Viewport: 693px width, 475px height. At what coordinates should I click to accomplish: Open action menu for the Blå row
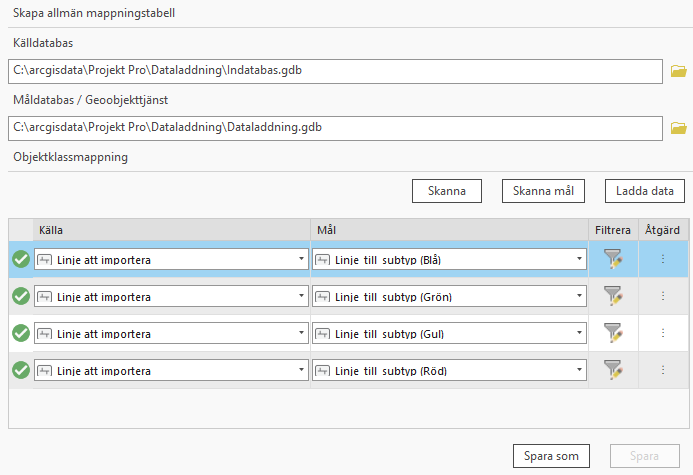point(662,260)
